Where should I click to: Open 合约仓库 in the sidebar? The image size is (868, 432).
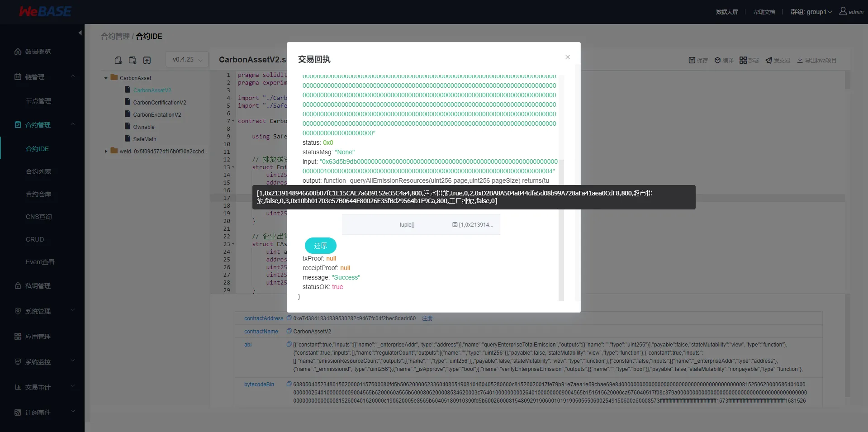tap(38, 194)
